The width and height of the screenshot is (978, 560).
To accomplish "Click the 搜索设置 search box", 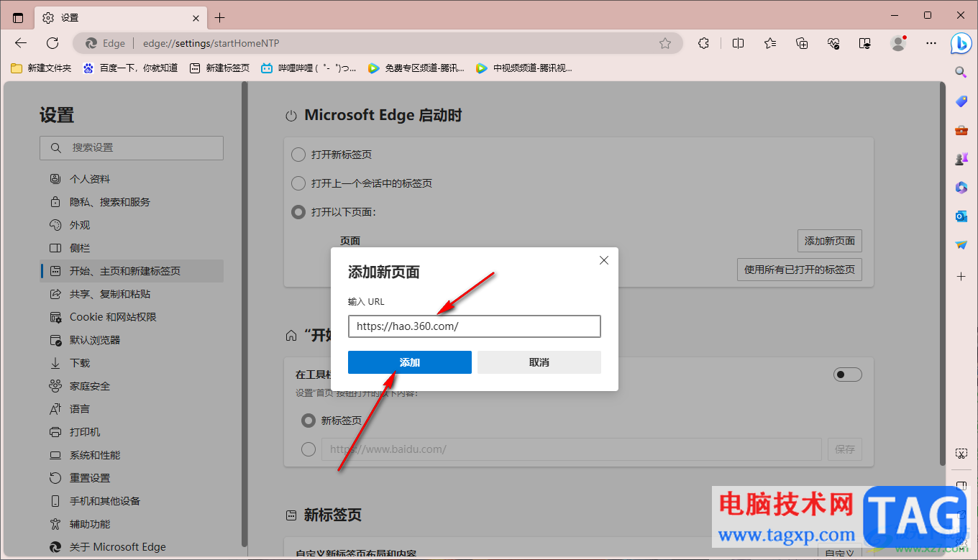I will click(132, 147).
